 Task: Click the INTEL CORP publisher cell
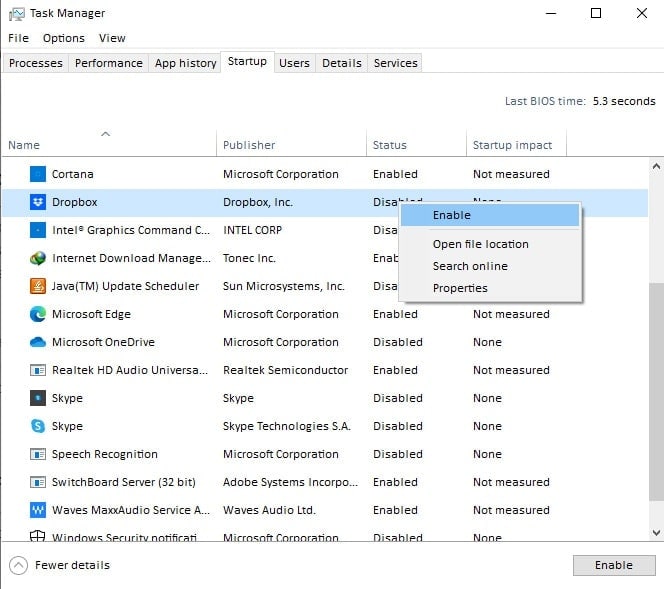[252, 230]
